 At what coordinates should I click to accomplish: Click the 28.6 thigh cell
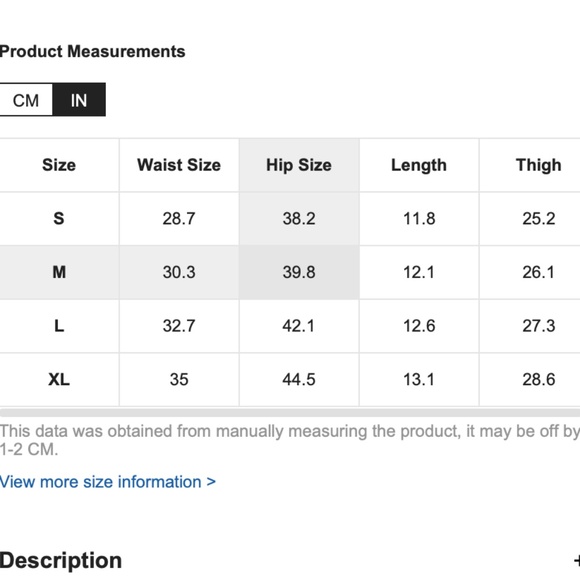pyautogui.click(x=539, y=380)
